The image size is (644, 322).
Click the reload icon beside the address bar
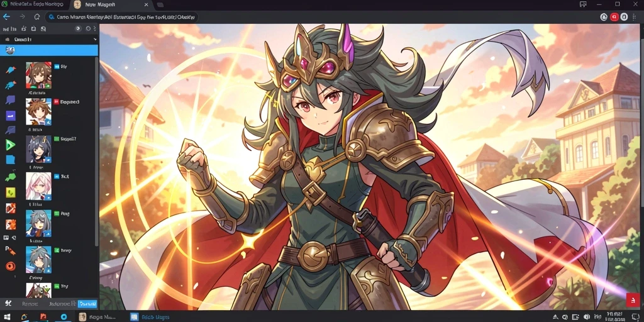click(x=37, y=17)
